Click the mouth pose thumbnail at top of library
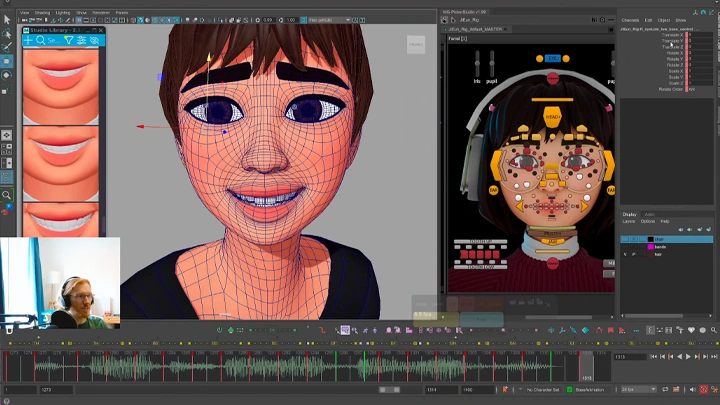 click(x=60, y=83)
